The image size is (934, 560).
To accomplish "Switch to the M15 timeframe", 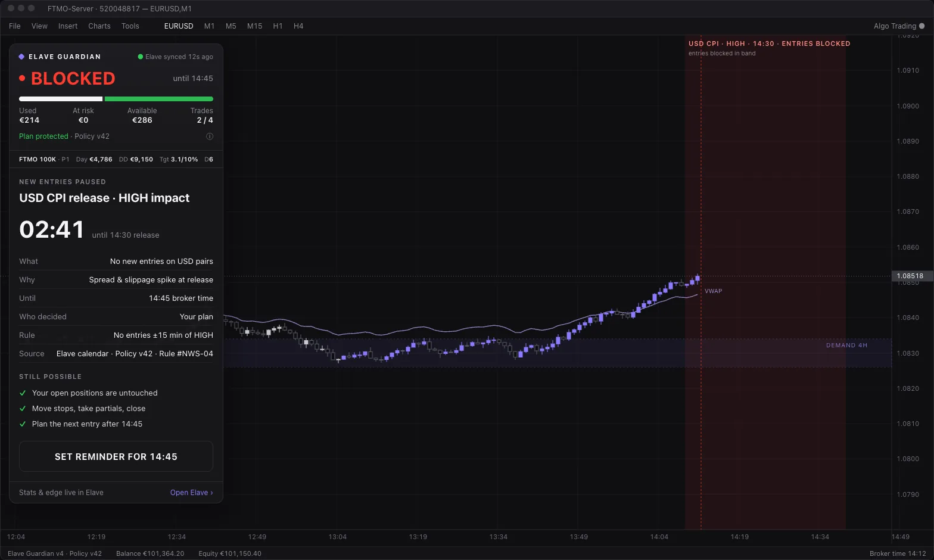I will pyautogui.click(x=255, y=26).
